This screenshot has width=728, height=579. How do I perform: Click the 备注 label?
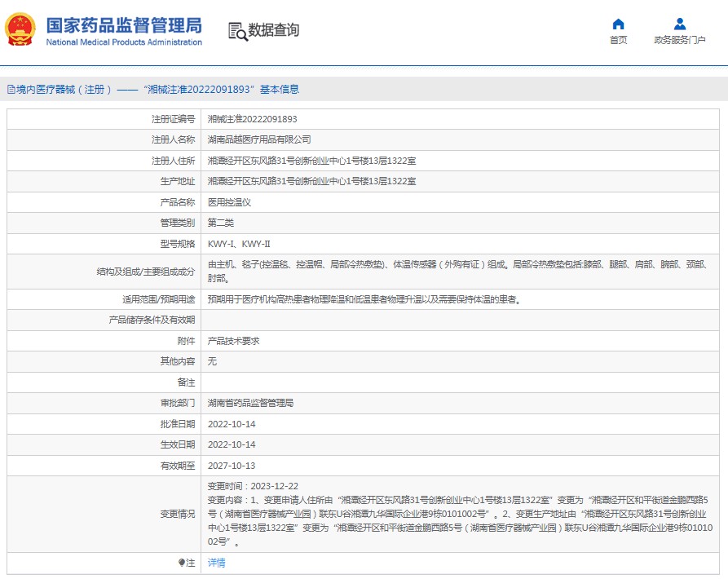tap(186, 382)
